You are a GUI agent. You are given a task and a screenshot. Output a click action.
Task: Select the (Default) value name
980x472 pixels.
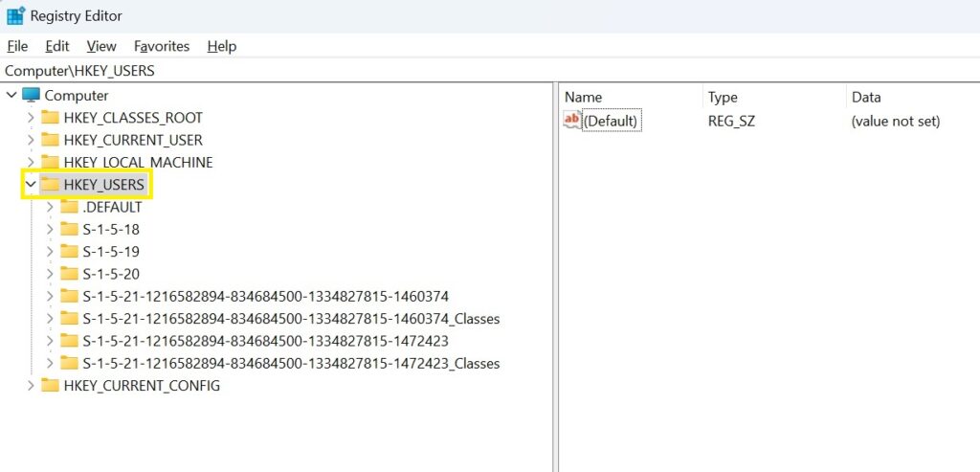point(610,122)
